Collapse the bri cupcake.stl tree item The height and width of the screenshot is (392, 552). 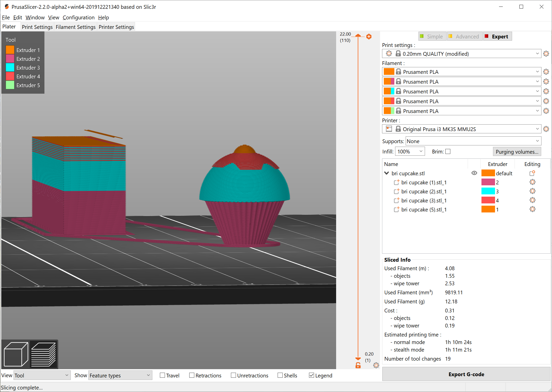point(386,173)
